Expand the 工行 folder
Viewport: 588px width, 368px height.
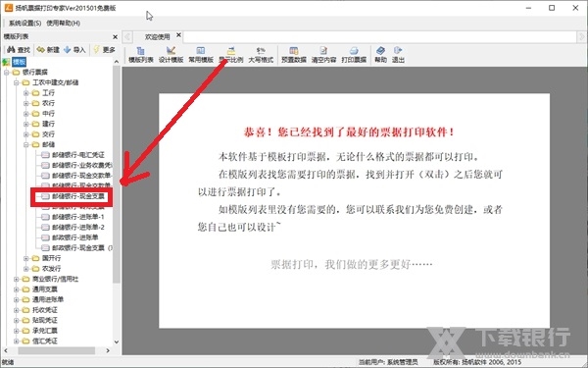tap(25, 93)
